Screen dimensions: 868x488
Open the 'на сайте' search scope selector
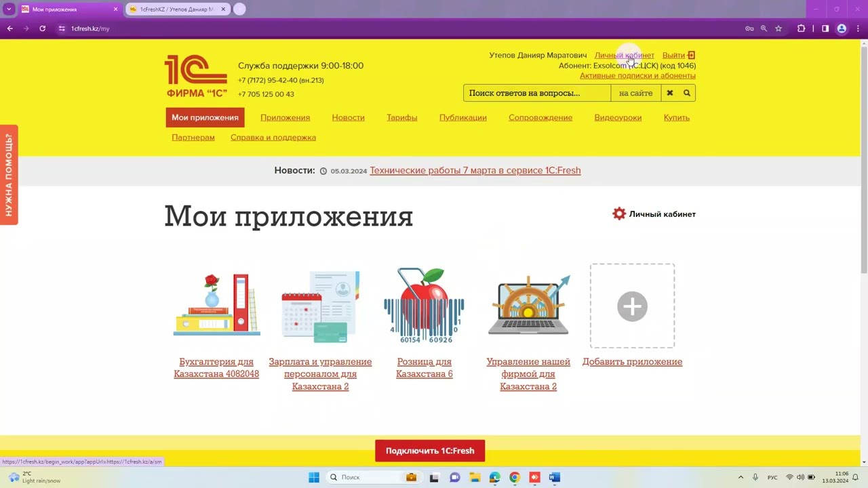point(635,93)
